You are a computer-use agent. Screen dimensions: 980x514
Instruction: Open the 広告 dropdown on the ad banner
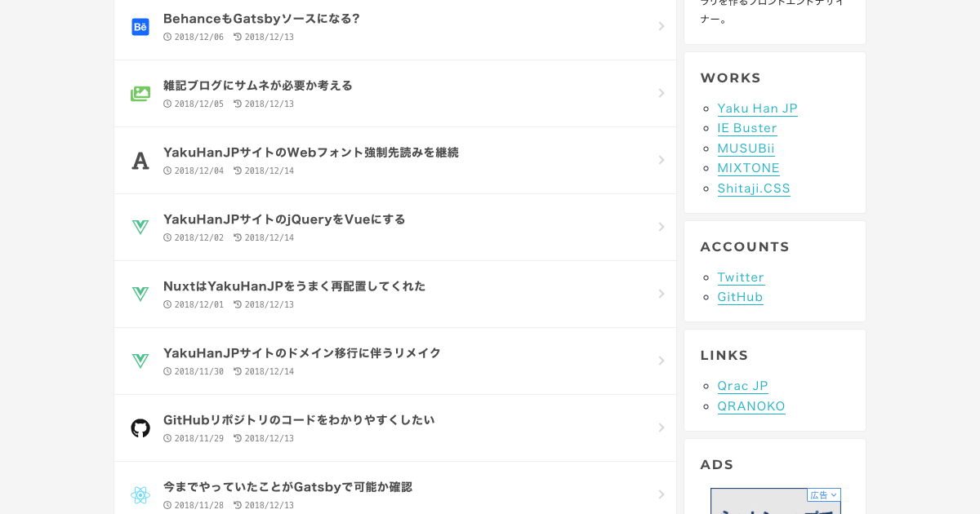click(824, 494)
